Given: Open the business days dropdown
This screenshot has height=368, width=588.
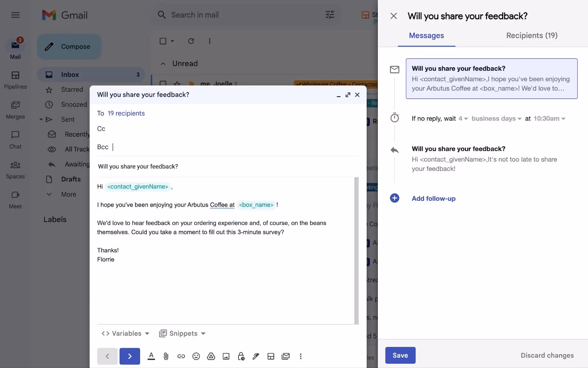Looking at the screenshot, I should (x=496, y=119).
